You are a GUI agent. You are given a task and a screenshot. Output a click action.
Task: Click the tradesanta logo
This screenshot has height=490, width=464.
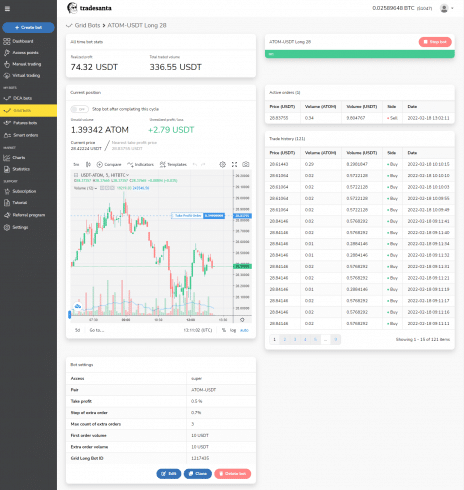point(89,8)
